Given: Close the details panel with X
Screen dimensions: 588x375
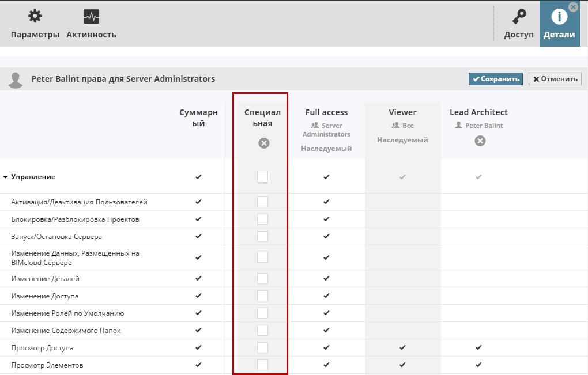Looking at the screenshot, I should pyautogui.click(x=573, y=7).
